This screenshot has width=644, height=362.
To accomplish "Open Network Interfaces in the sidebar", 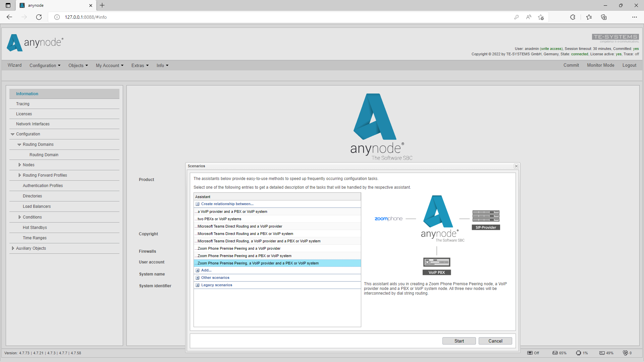I will pyautogui.click(x=64, y=124).
